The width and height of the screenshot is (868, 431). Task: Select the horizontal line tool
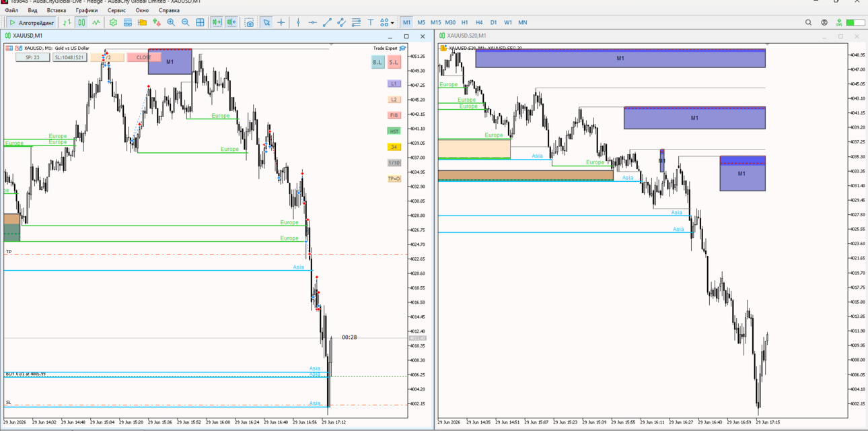(313, 22)
